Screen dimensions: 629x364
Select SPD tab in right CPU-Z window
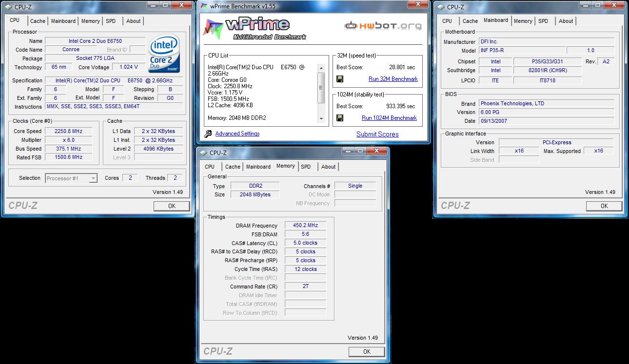[x=543, y=21]
